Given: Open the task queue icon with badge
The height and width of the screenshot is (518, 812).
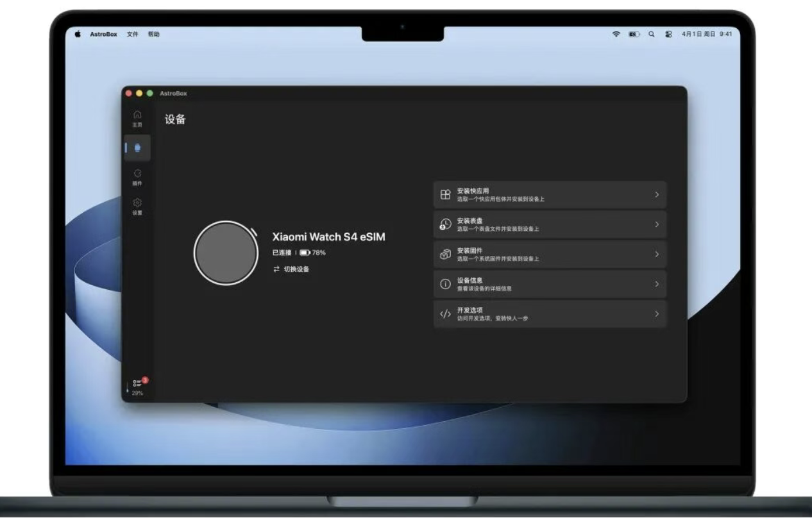Looking at the screenshot, I should click(138, 383).
